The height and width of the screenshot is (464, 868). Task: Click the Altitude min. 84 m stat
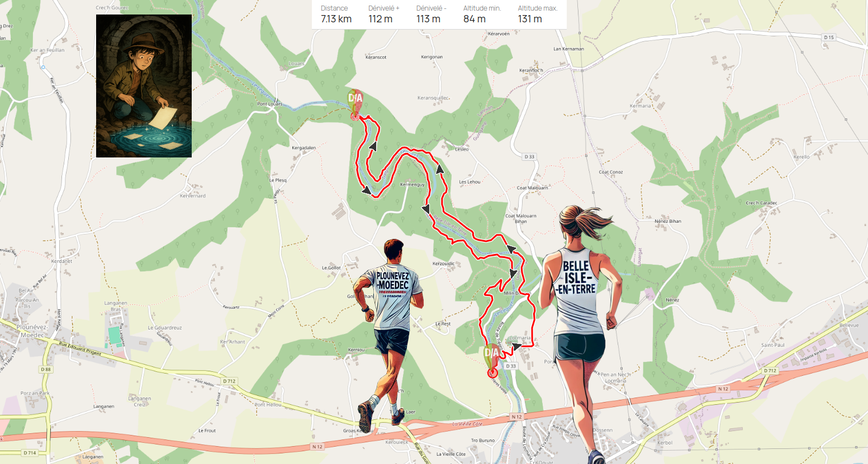click(x=482, y=15)
